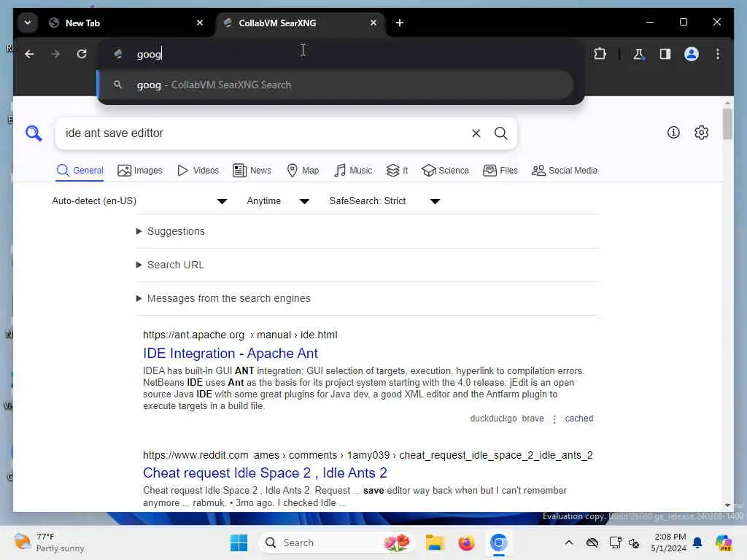Image resolution: width=747 pixels, height=560 pixels.
Task: Open Cheat request Idle Space 2 result
Action: pos(265,472)
